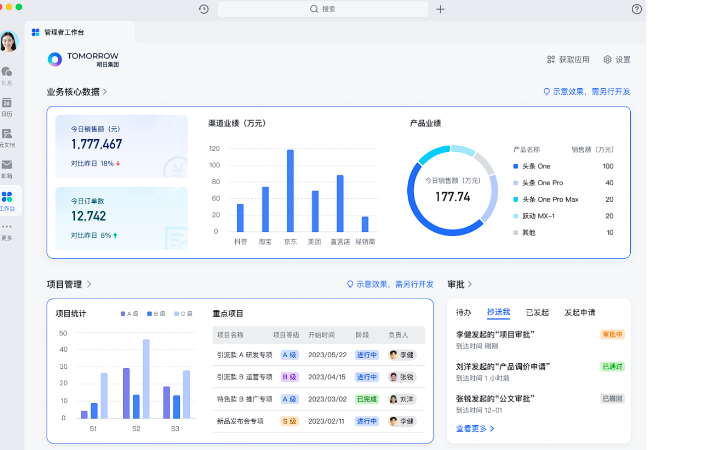The width and height of the screenshot is (720, 450).
Task: Toggle the C 级 legend in 项目统计
Action: point(183,314)
